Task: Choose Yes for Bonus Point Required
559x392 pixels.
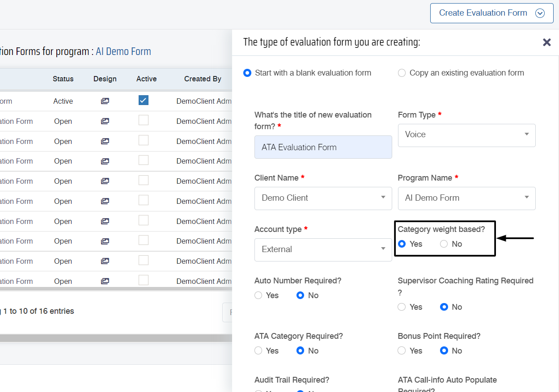Action: [402, 351]
